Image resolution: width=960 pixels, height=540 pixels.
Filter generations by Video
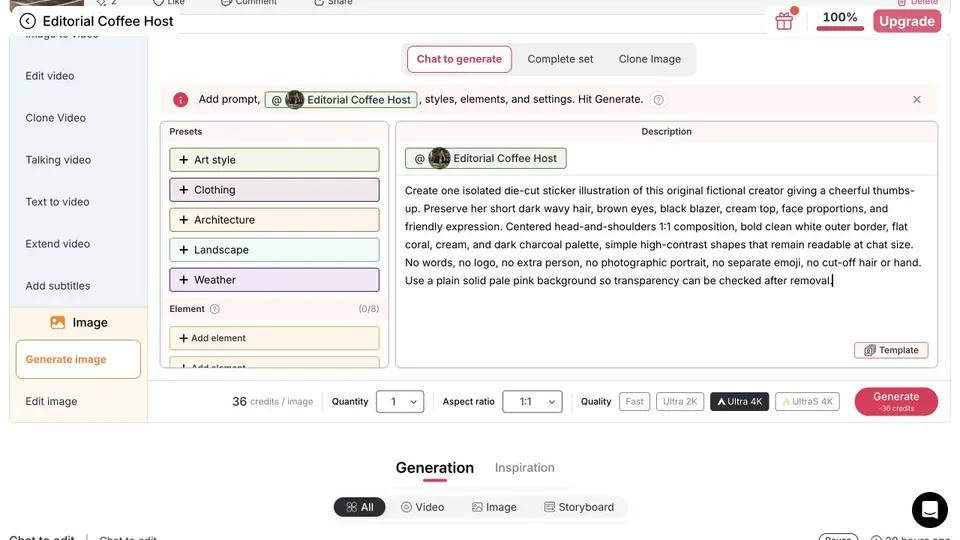coord(422,507)
